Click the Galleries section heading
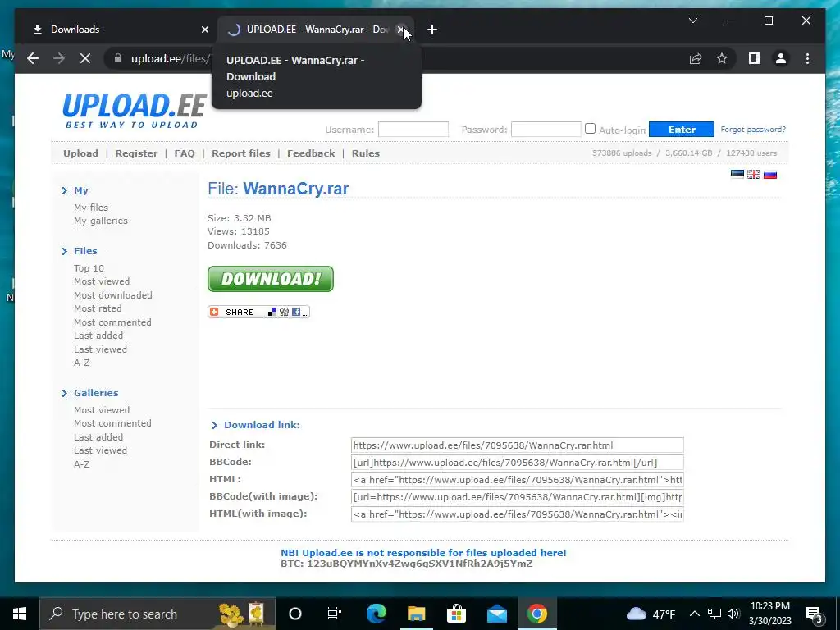 (96, 393)
